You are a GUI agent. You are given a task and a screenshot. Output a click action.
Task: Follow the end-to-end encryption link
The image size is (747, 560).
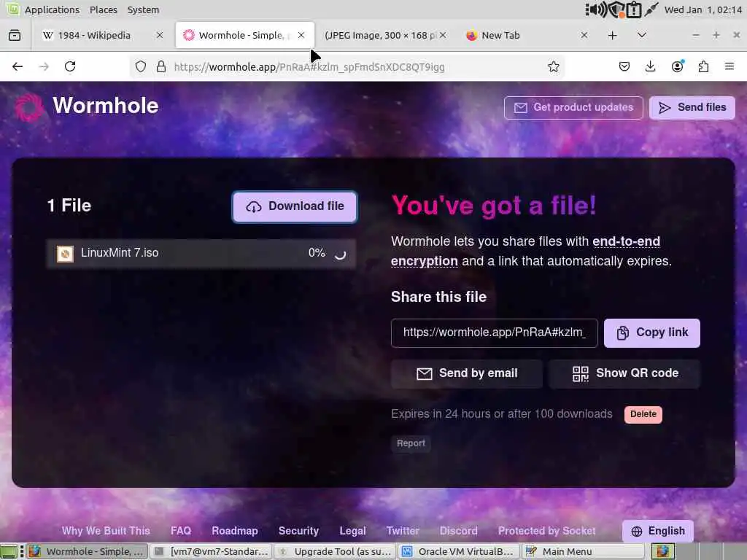coord(525,252)
